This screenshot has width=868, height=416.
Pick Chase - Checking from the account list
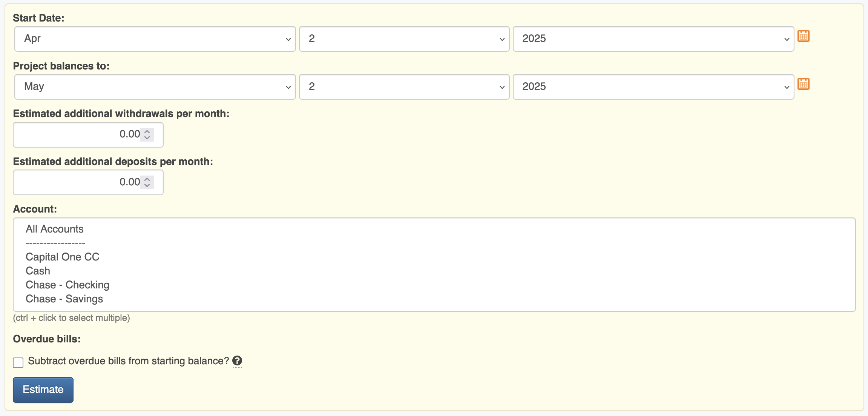pos(67,285)
